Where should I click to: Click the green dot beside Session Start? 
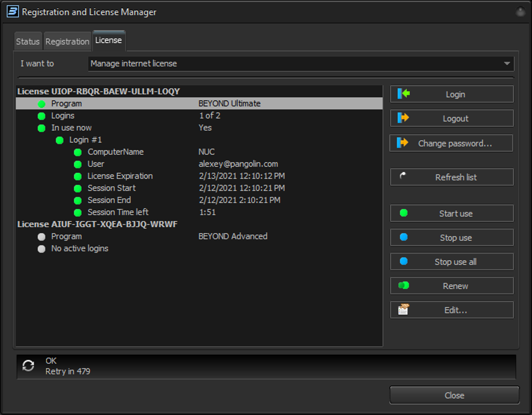pos(78,188)
